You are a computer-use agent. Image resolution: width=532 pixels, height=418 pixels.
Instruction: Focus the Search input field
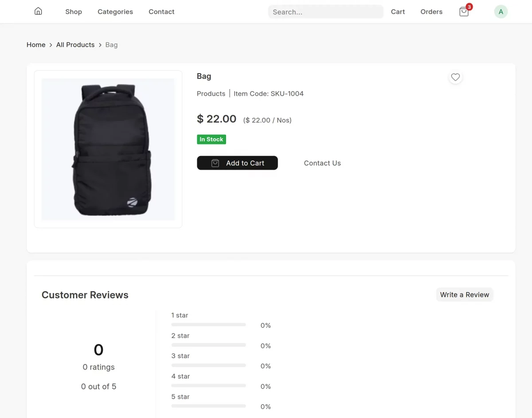[x=326, y=12]
